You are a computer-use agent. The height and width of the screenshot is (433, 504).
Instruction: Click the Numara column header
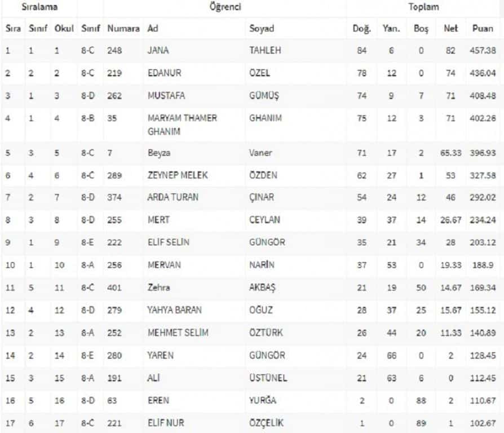coord(123,29)
